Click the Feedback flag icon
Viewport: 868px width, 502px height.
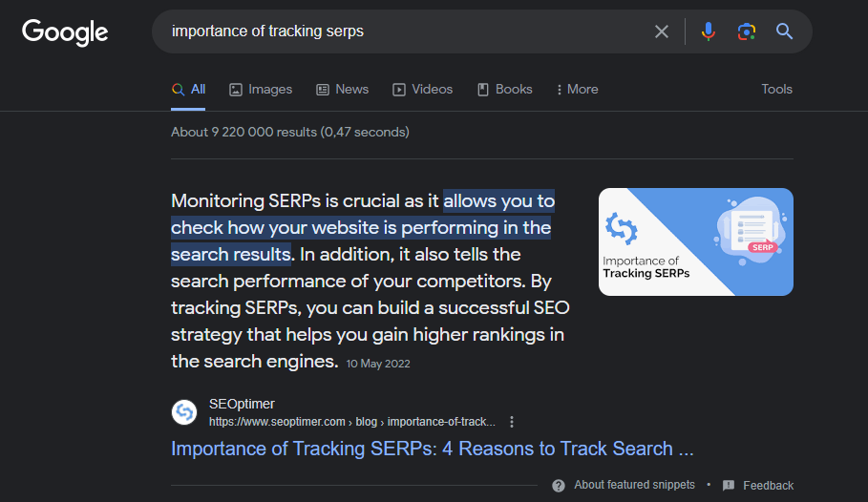click(729, 485)
